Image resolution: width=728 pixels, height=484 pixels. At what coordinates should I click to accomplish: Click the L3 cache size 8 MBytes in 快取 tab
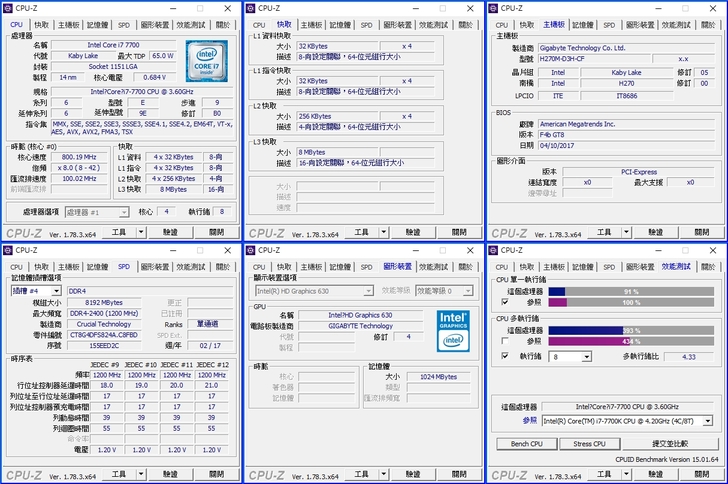click(x=338, y=152)
